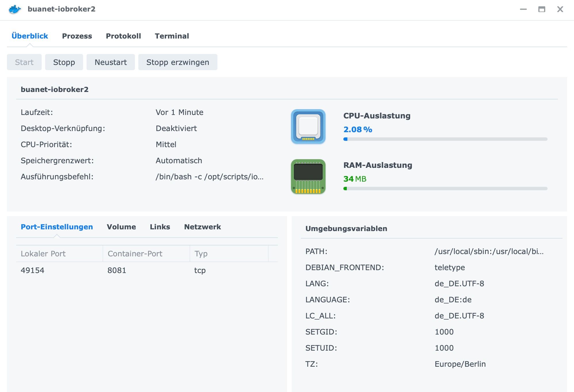Click the buanet-iobroker2 window title text
Image resolution: width=574 pixels, height=392 pixels.
[x=62, y=9]
